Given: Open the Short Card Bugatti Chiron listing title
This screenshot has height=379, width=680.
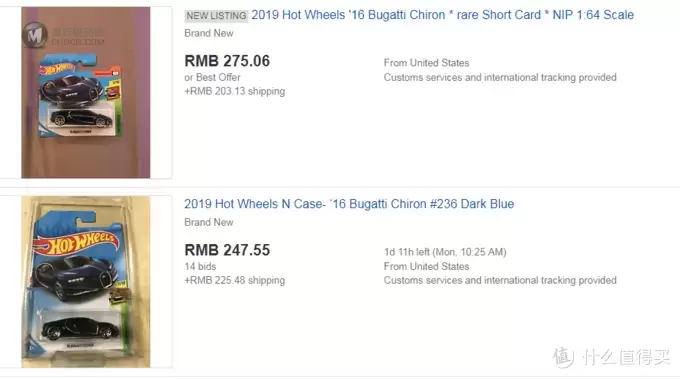Looking at the screenshot, I should 442,15.
